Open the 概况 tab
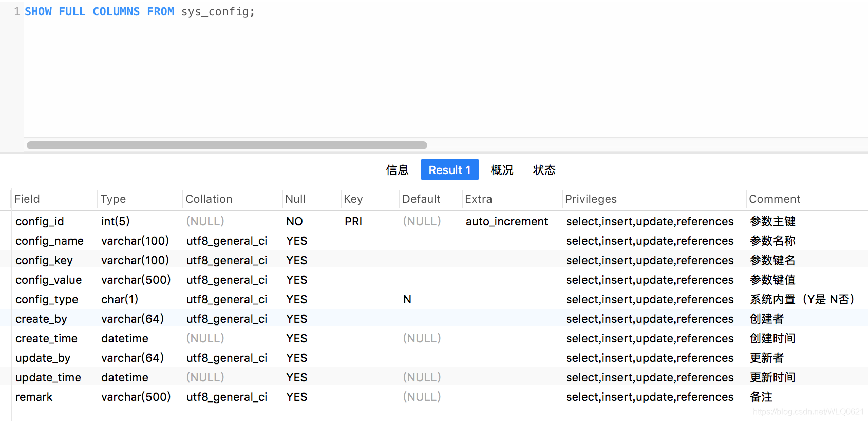This screenshot has height=421, width=868. [x=502, y=170]
